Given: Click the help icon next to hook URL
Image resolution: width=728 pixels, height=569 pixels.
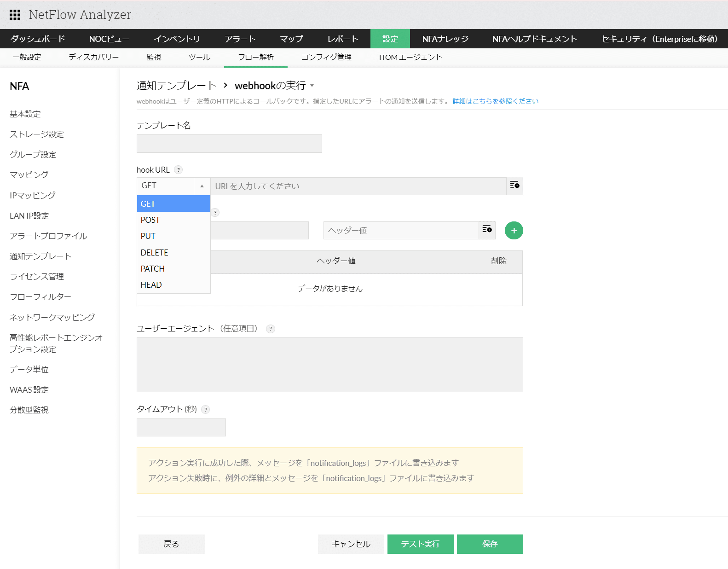Looking at the screenshot, I should point(179,170).
